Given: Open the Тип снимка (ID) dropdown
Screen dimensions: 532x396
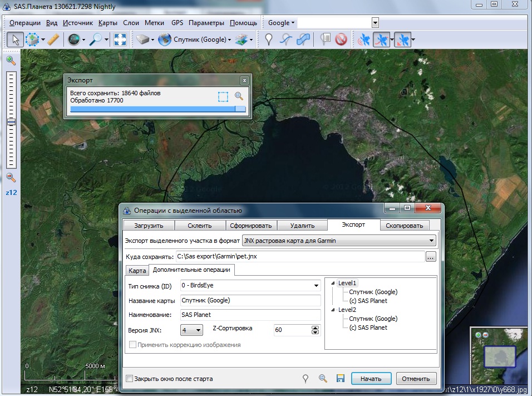Looking at the screenshot, I should click(316, 285).
